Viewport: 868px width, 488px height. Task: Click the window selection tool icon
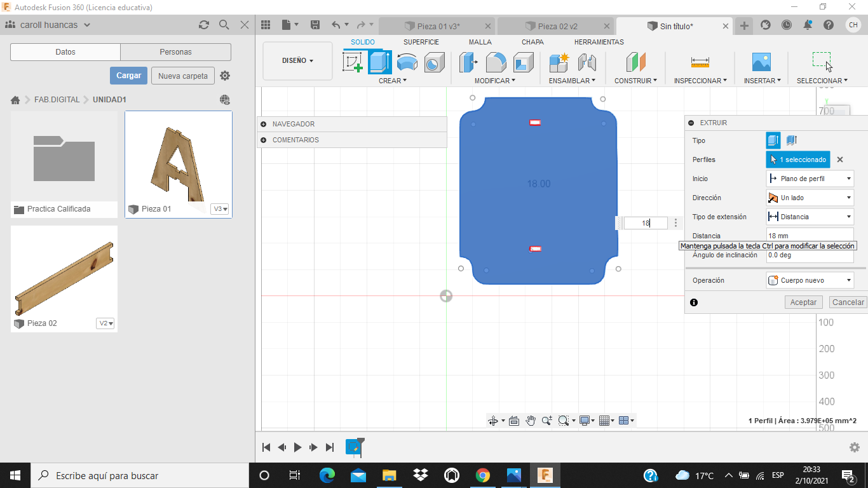coord(822,62)
